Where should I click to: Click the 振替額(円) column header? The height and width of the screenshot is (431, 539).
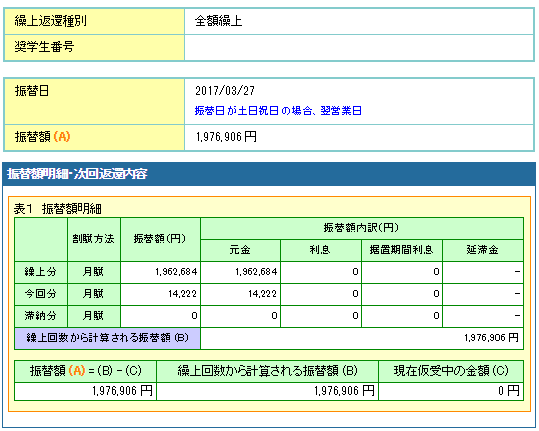point(160,239)
